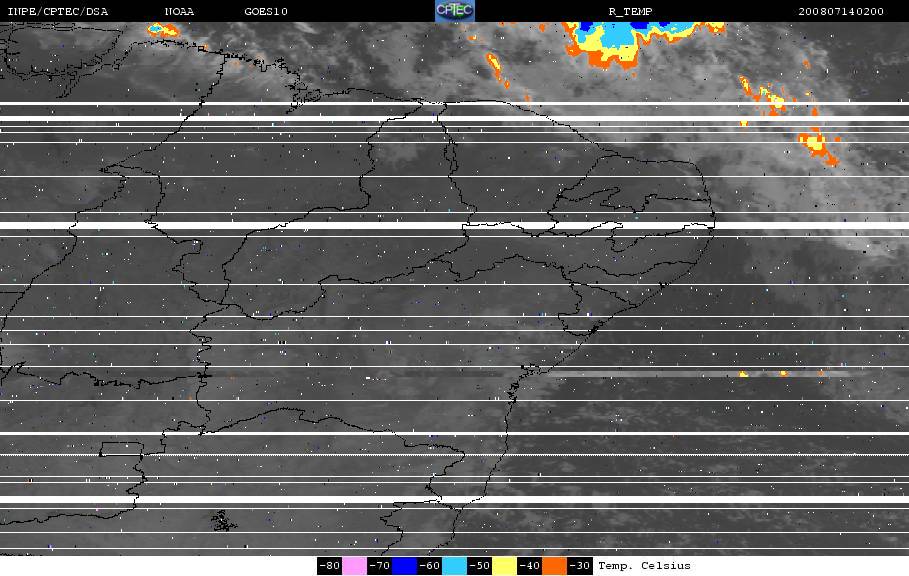Click the GOES10 satellite label

point(266,12)
